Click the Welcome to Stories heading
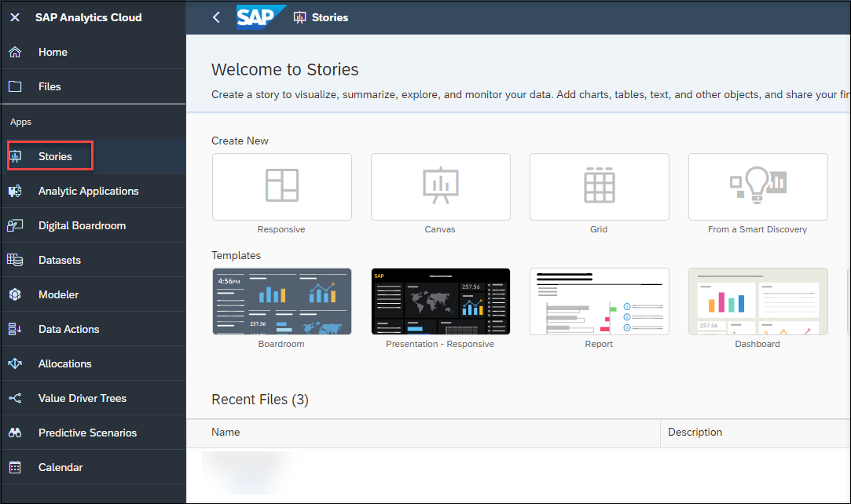 (x=285, y=69)
